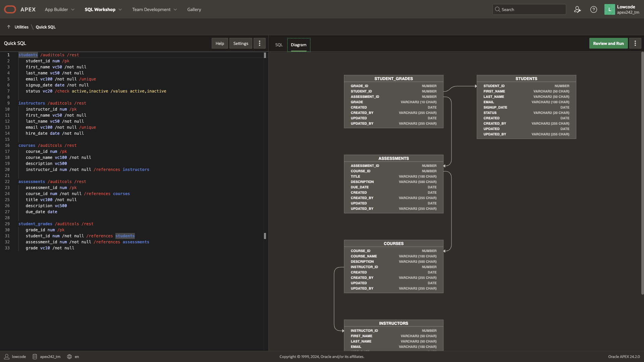This screenshot has width=644, height=362.
Task: Click the apex242_tm database icon in footer
Action: pos(35,357)
